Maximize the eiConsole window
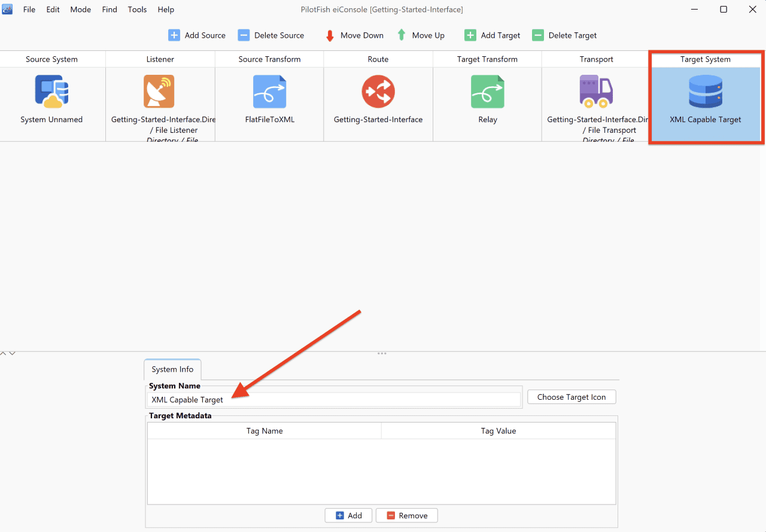Screen dimensions: 766x532 [724, 10]
